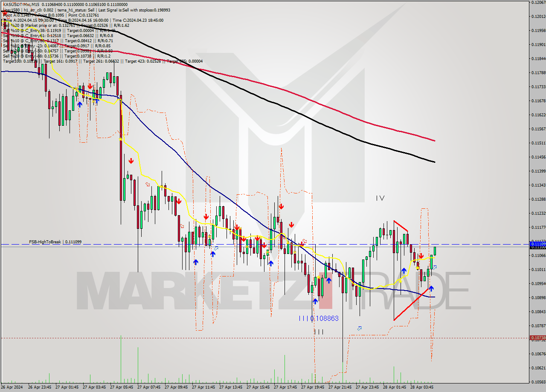Select the ascending red trendline near 28 Apr
Image resolution: width=546 pixels, height=392 pixels.
click(411, 304)
